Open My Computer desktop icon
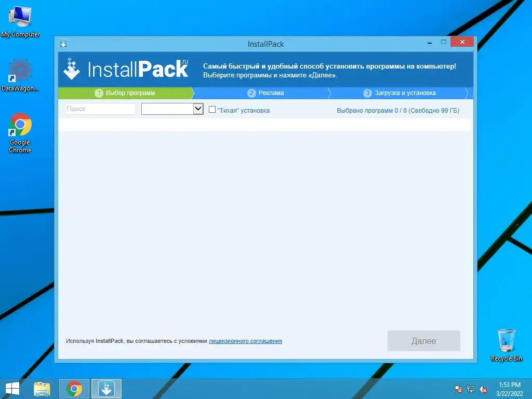Image resolution: width=532 pixels, height=399 pixels. click(x=20, y=21)
